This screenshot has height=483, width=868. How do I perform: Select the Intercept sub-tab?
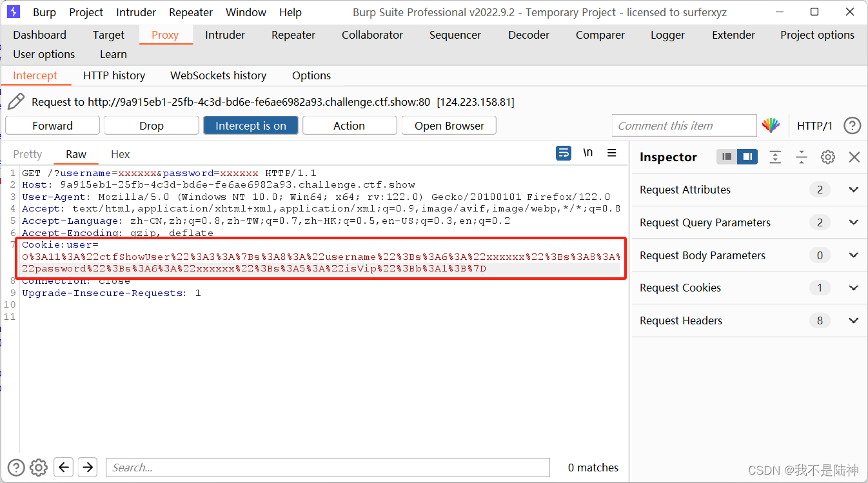click(35, 75)
